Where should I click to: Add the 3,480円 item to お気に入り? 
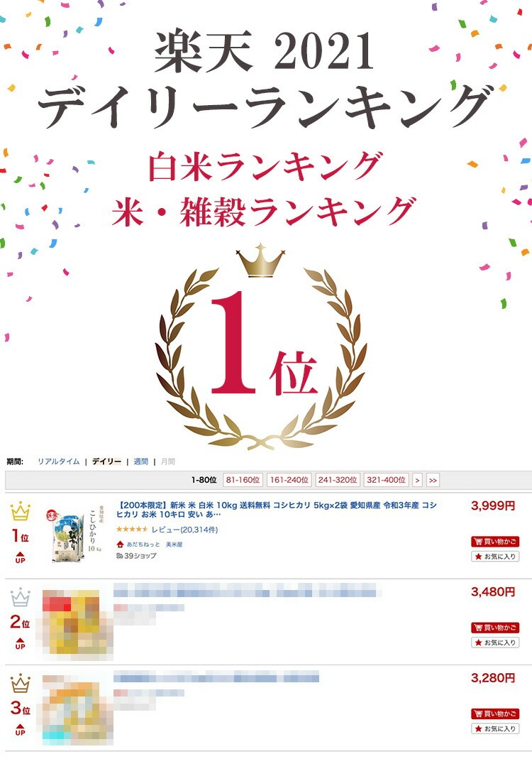coord(495,643)
